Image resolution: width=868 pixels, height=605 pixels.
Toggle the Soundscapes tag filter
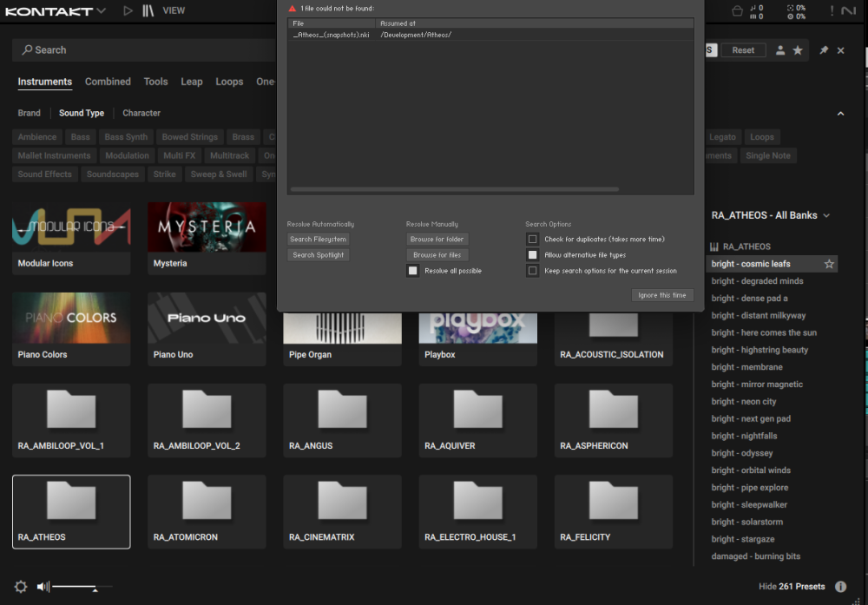point(112,174)
